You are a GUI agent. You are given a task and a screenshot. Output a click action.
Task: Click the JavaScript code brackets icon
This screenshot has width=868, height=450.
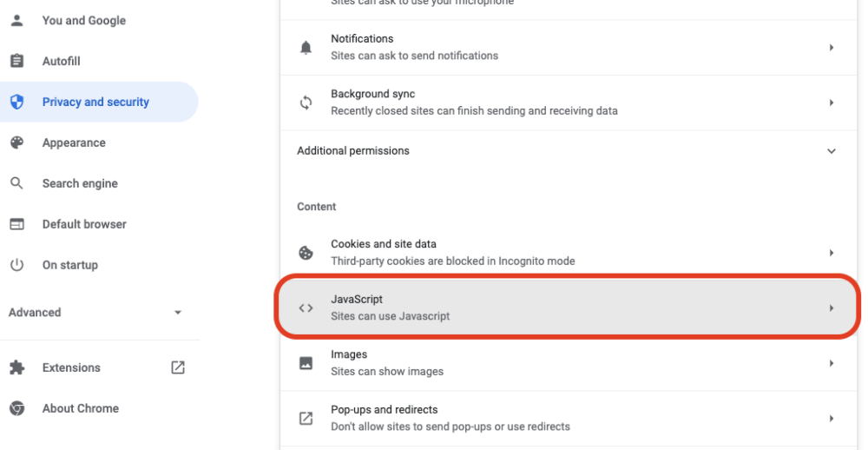(306, 308)
